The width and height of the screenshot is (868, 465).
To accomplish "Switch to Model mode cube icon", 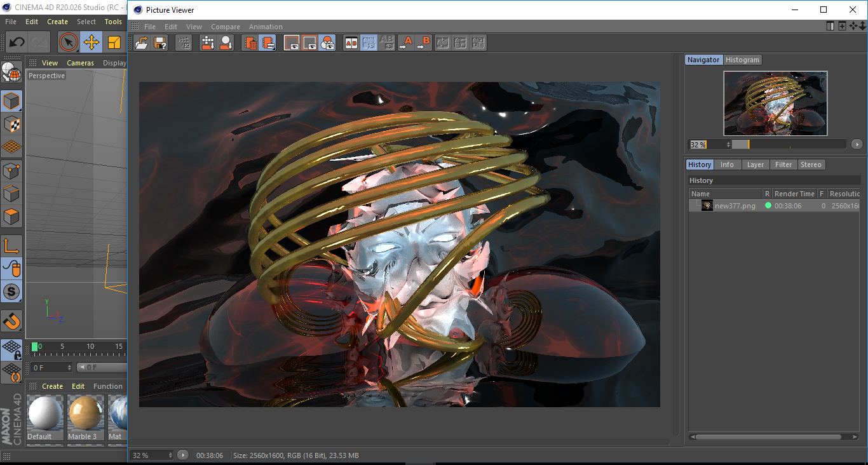I will click(11, 101).
